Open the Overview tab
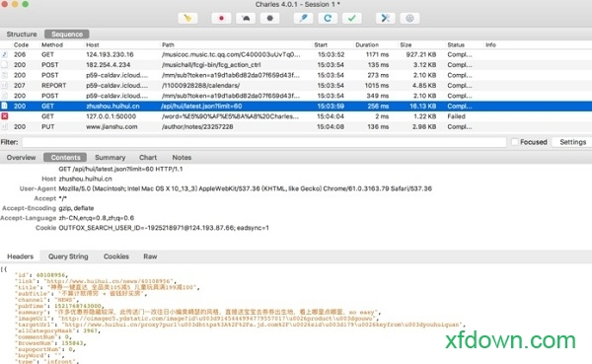592x364 pixels. pos(21,158)
